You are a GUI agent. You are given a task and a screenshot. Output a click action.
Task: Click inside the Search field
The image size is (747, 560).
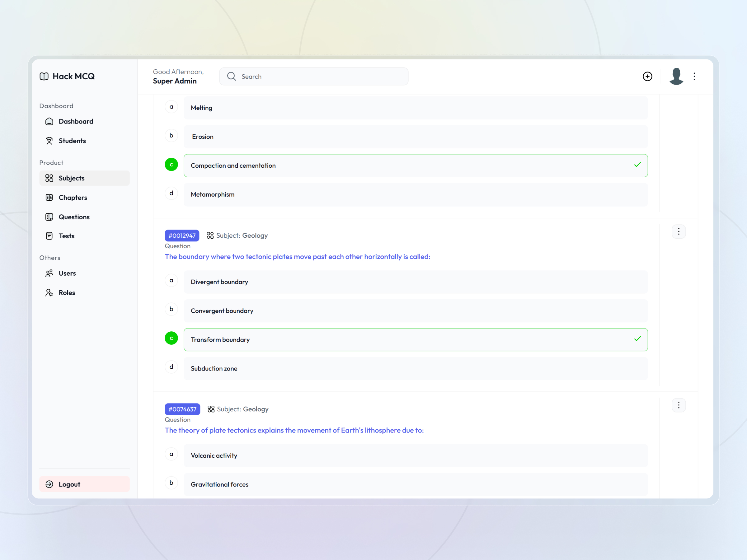point(313,76)
